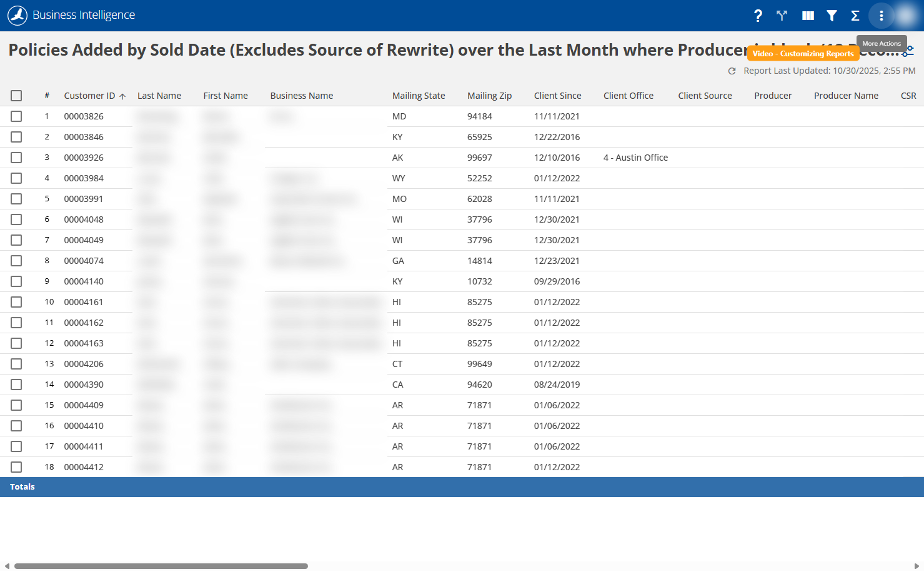
Task: Click the right arrow of horizontal scrollbar
Action: pyautogui.click(x=917, y=566)
